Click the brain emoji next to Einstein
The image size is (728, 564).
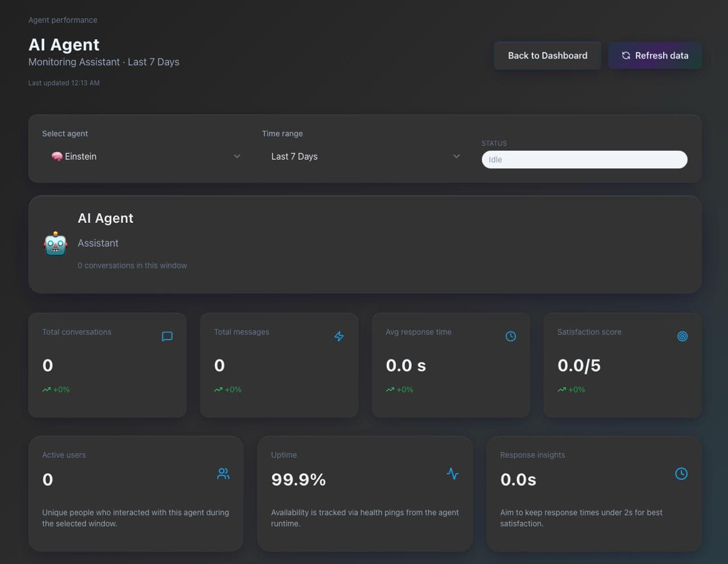click(57, 157)
